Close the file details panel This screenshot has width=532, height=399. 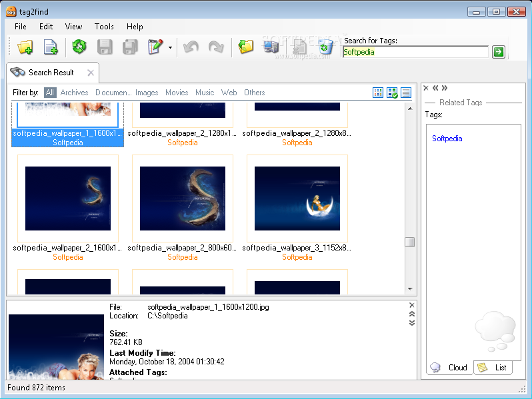tap(412, 305)
